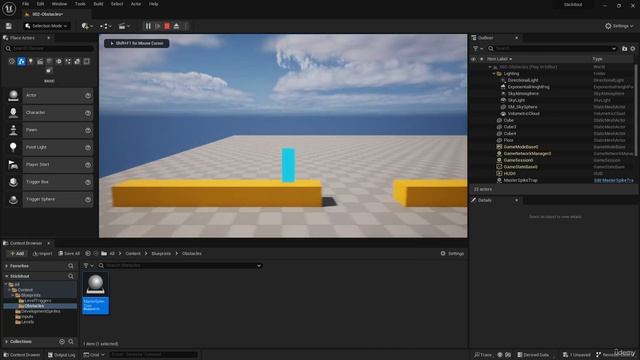
Task: Open the Content Browser asset filter dropdown
Action: click(x=88, y=266)
